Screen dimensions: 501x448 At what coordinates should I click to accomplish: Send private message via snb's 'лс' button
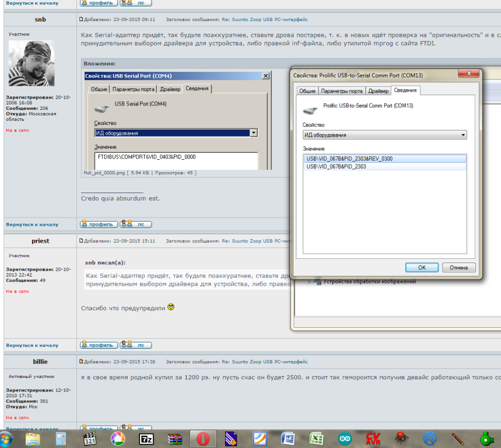pyautogui.click(x=136, y=224)
